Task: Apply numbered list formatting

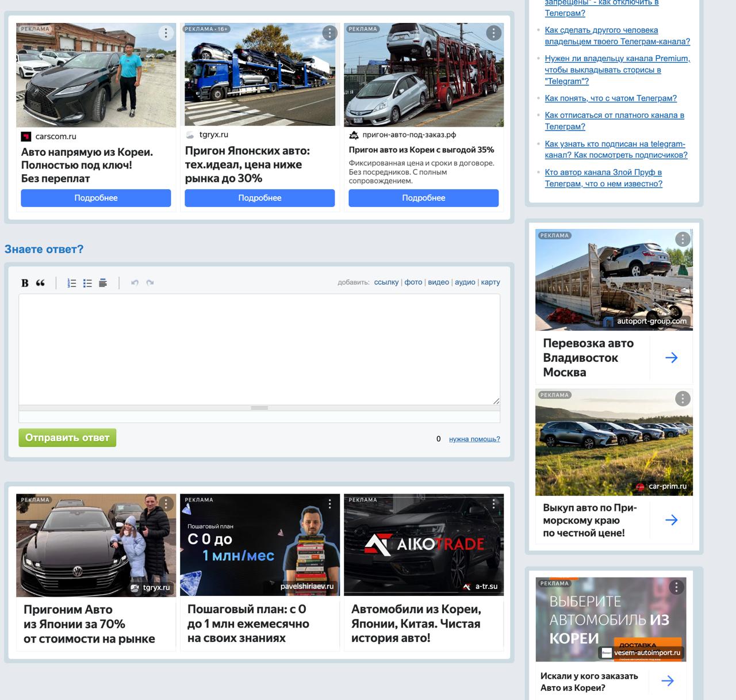Action: click(x=72, y=282)
